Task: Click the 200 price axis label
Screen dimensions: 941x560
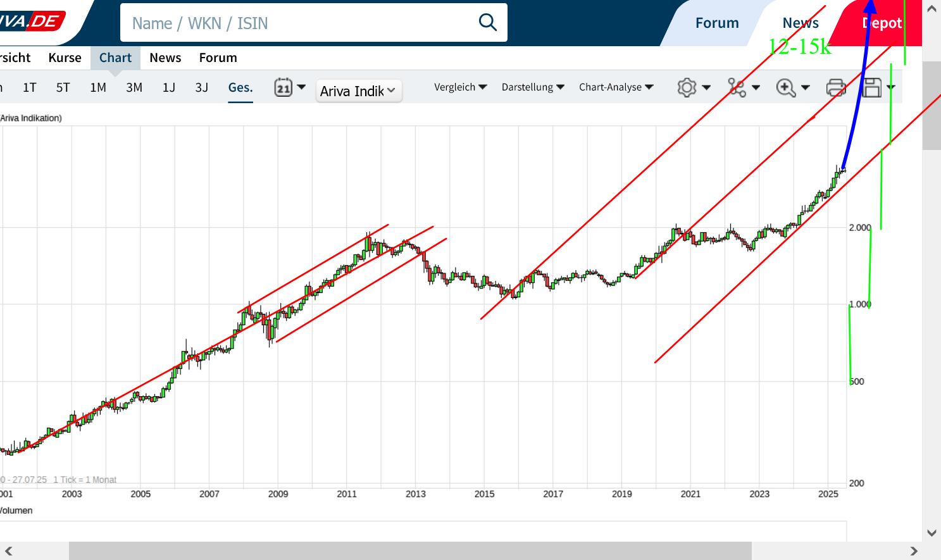Action: (x=857, y=483)
